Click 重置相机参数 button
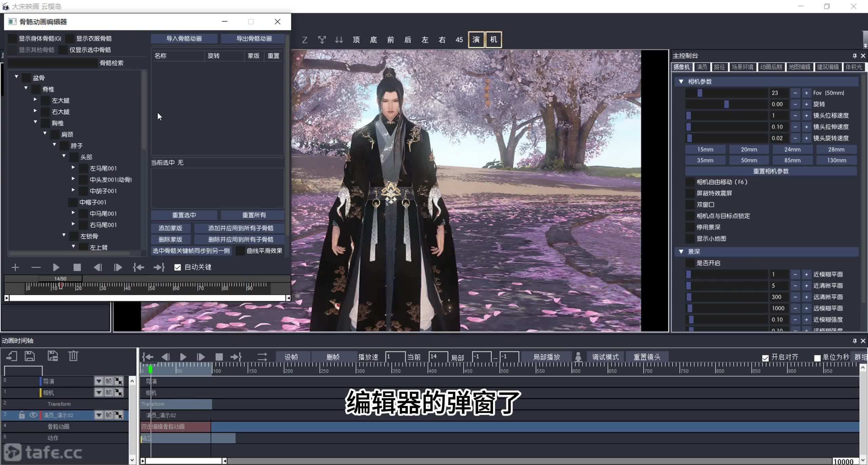This screenshot has height=465, width=868. (771, 171)
